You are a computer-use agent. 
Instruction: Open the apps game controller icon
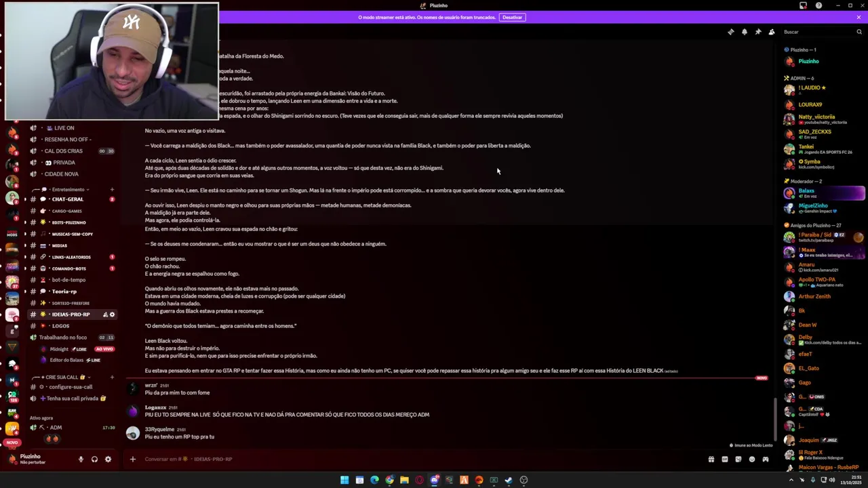coord(765,459)
